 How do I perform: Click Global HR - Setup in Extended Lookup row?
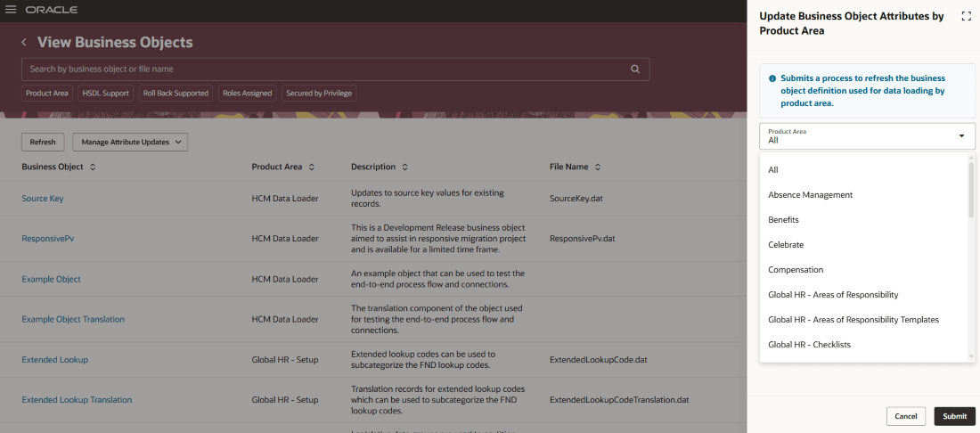pos(285,360)
